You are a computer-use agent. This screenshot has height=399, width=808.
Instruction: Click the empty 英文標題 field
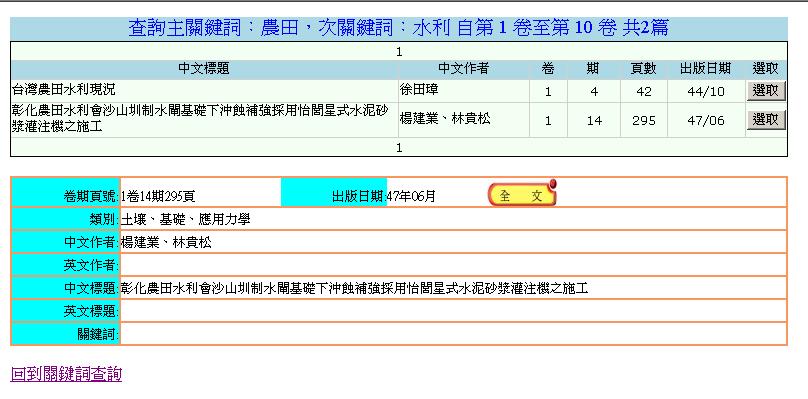point(453,311)
